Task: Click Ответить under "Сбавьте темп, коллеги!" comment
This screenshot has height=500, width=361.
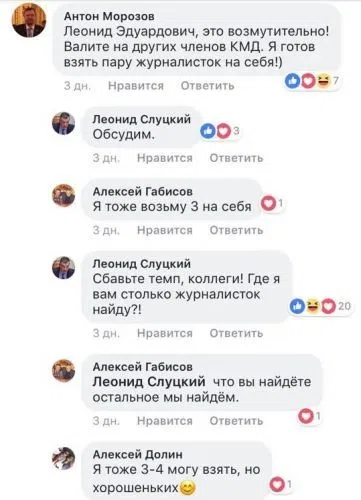Action: [x=236, y=333]
